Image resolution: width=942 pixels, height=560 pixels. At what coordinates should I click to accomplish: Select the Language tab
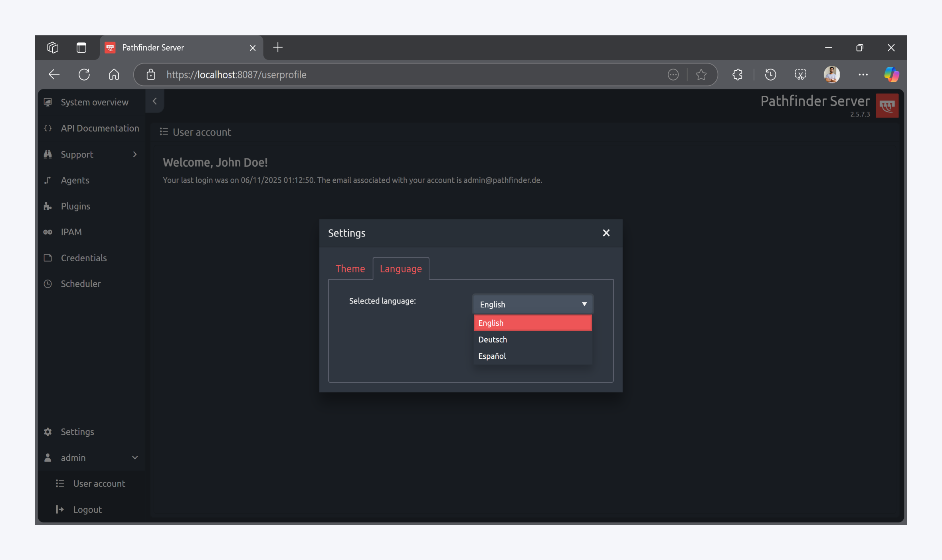(x=400, y=269)
